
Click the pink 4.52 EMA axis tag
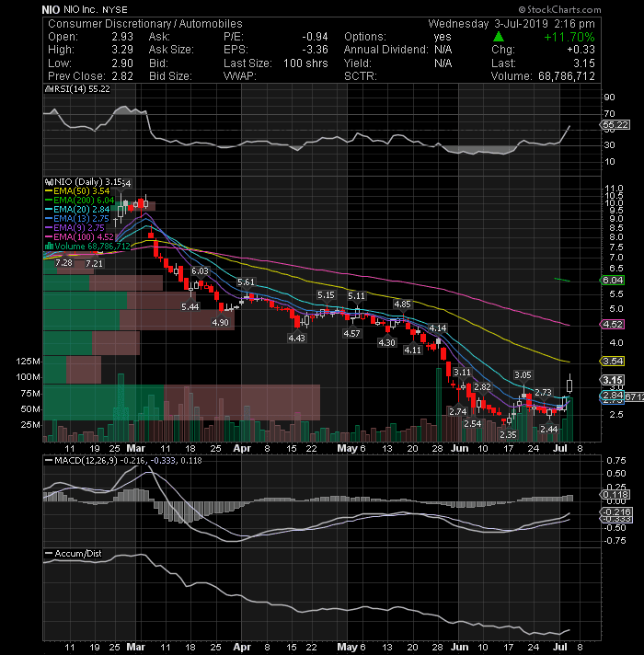pos(612,324)
